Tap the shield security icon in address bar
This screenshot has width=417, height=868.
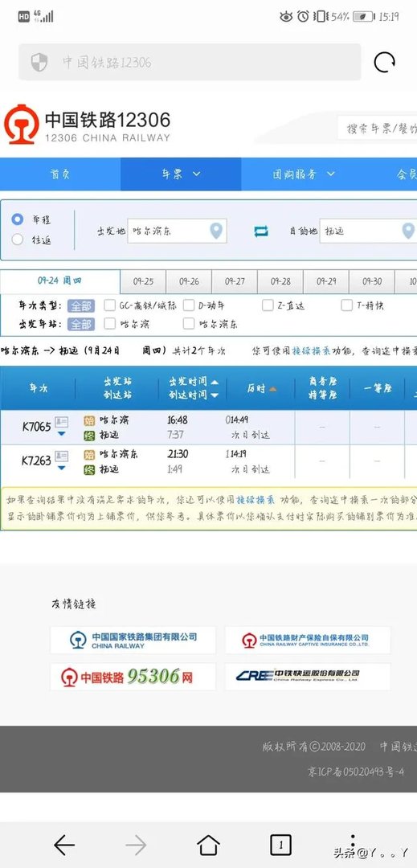pyautogui.click(x=39, y=62)
